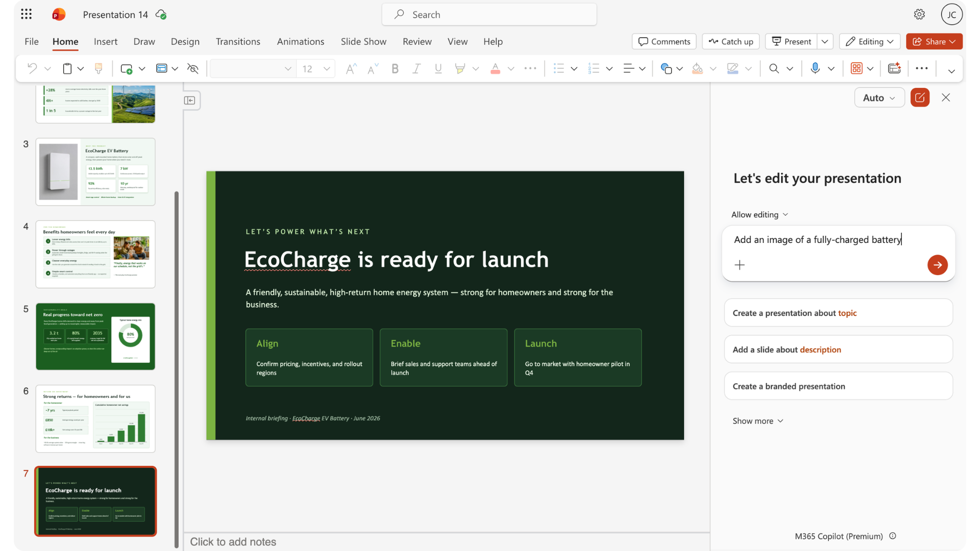Switch to the Insert tab
980x551 pixels.
[x=106, y=41]
